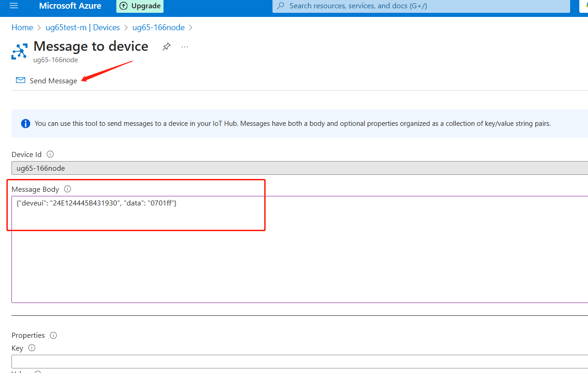Click the blue info icon in banner
The image size is (588, 373).
click(26, 124)
